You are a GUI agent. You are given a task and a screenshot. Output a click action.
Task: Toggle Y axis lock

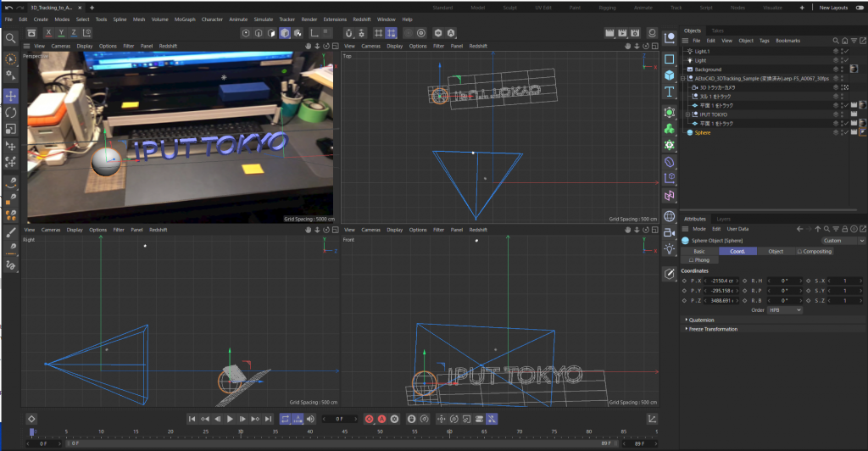tap(62, 33)
